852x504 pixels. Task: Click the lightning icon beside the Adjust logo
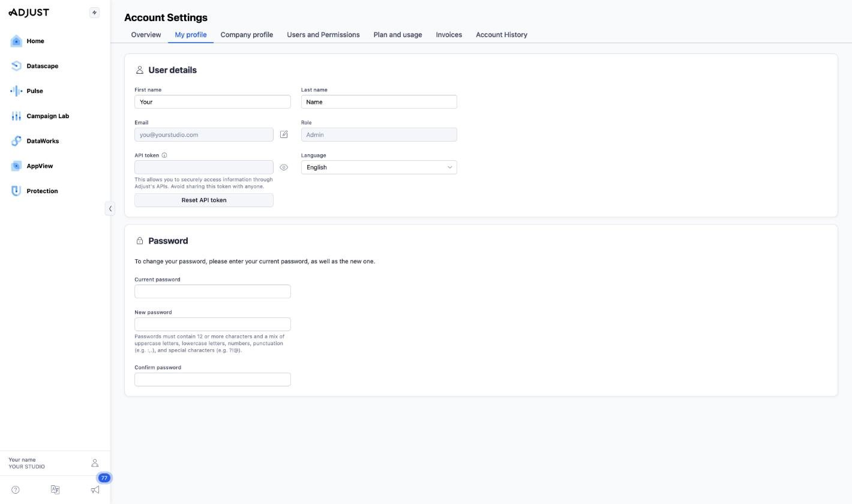pyautogui.click(x=94, y=13)
